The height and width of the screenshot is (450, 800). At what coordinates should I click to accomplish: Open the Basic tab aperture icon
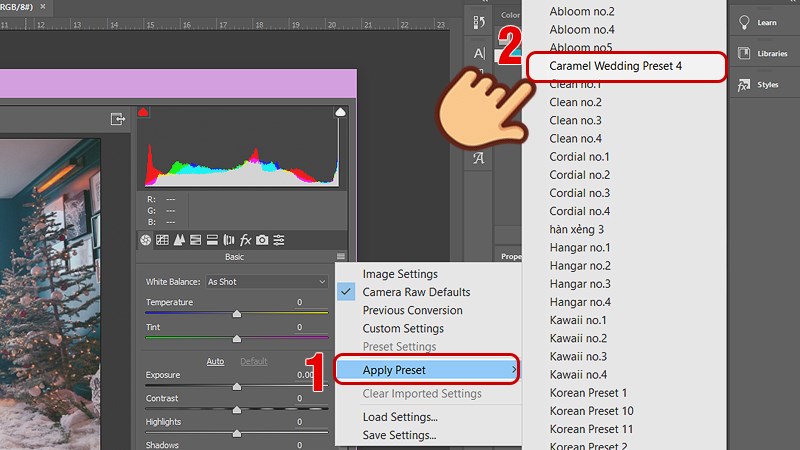145,240
